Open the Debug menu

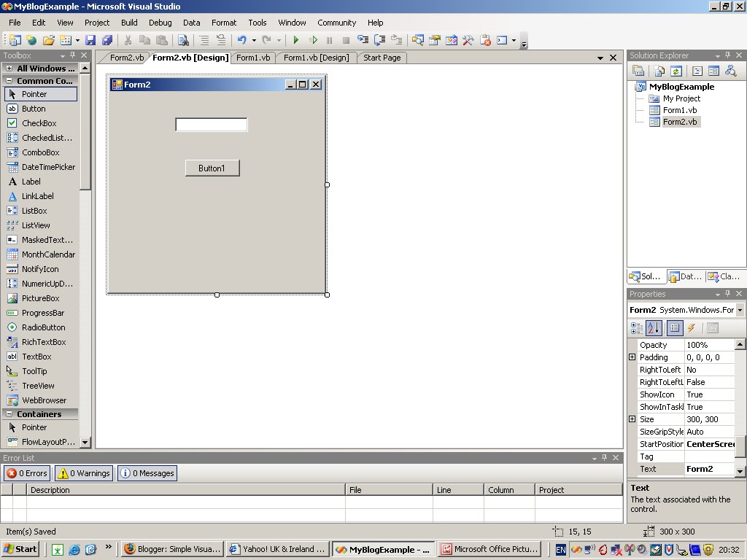click(160, 23)
